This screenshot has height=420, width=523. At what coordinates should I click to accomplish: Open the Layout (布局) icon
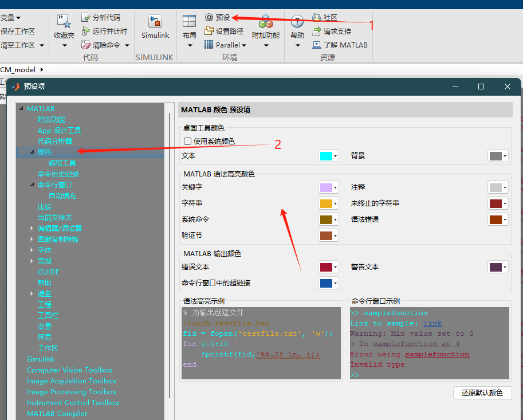pyautogui.click(x=189, y=21)
